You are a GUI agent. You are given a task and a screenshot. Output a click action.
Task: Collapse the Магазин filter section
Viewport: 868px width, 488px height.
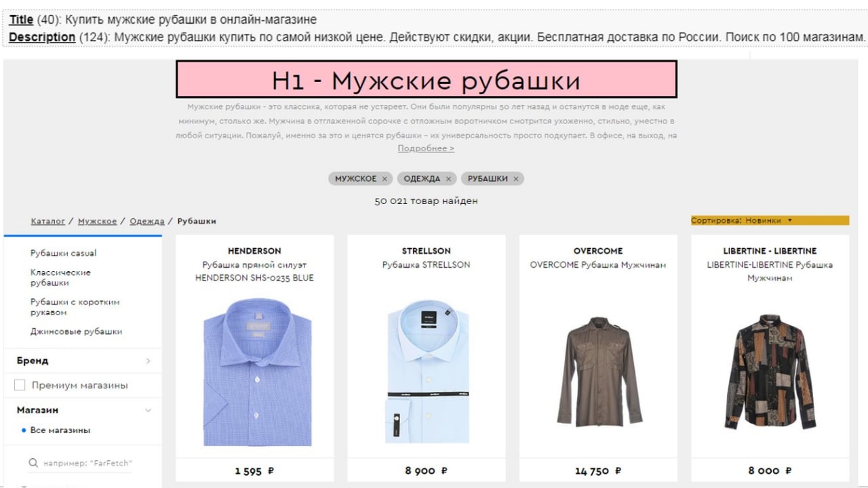coord(149,410)
